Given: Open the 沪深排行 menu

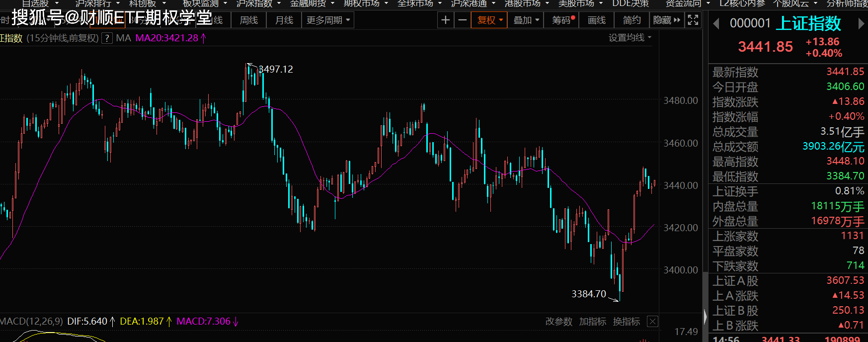Looking at the screenshot, I should (x=97, y=3).
